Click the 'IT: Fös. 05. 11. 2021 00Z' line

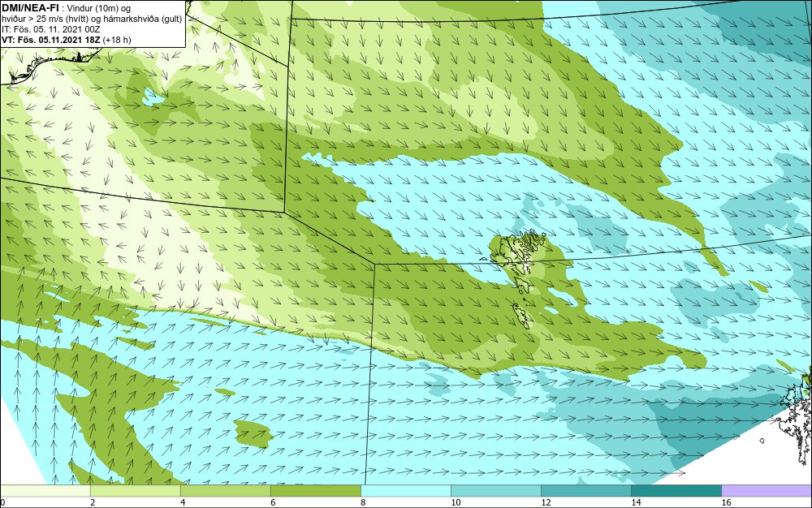pos(50,29)
